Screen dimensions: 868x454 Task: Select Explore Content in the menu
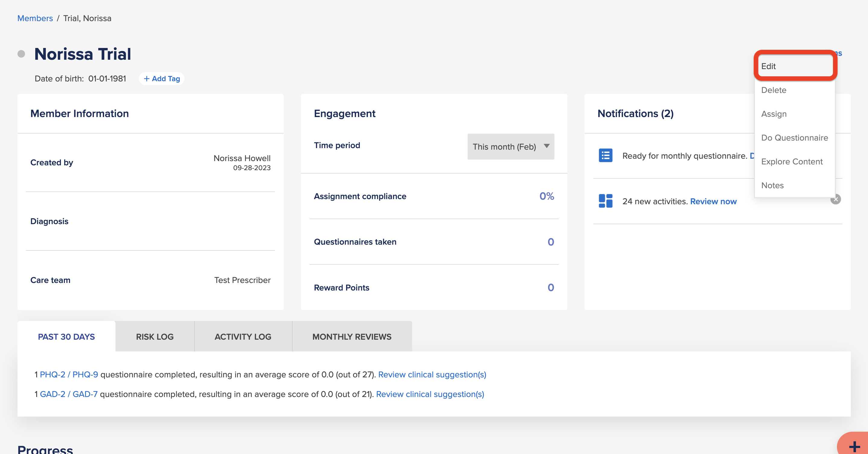coord(795,161)
